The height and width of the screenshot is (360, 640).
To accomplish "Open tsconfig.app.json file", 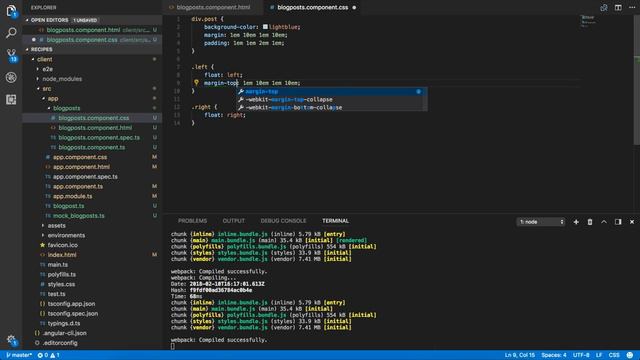I will 92,304.
